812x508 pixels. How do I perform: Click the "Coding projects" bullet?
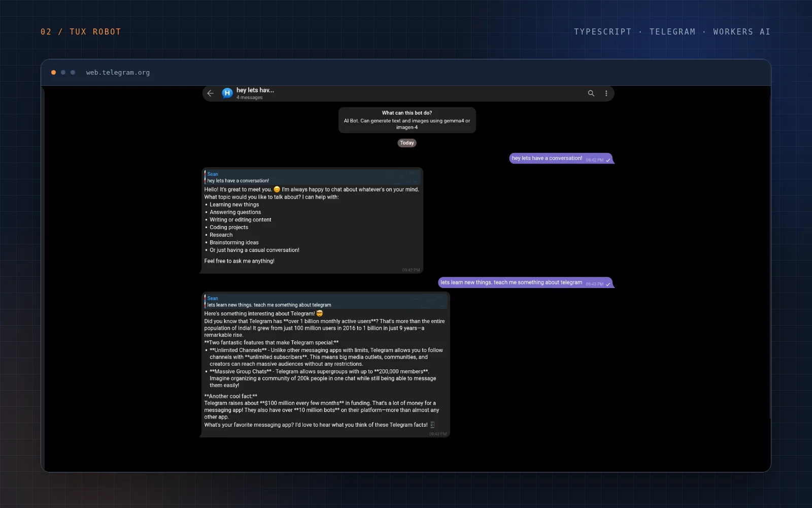pyautogui.click(x=229, y=228)
